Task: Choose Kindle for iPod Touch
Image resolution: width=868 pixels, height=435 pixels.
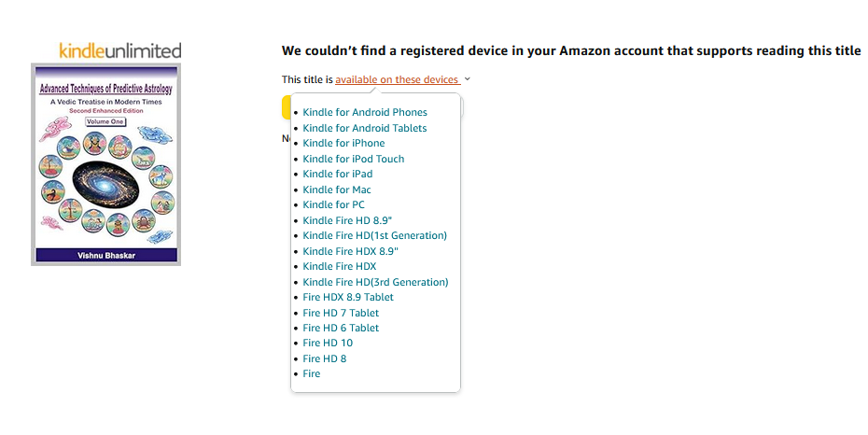Action: (x=354, y=159)
